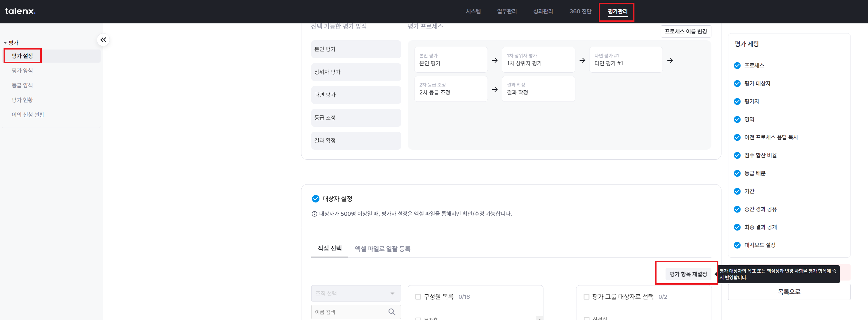
Task: Open the 360 진단 top menu
Action: click(x=580, y=11)
